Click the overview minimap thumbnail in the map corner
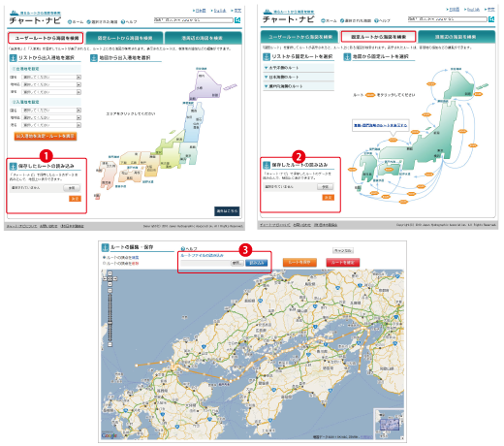504x446 pixels. pyautogui.click(x=389, y=425)
